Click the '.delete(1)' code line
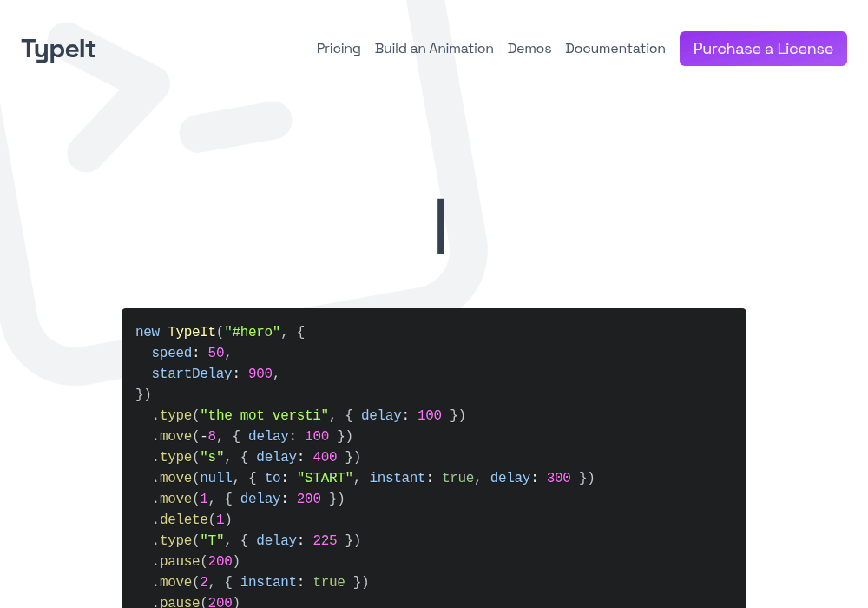 [x=192, y=519]
